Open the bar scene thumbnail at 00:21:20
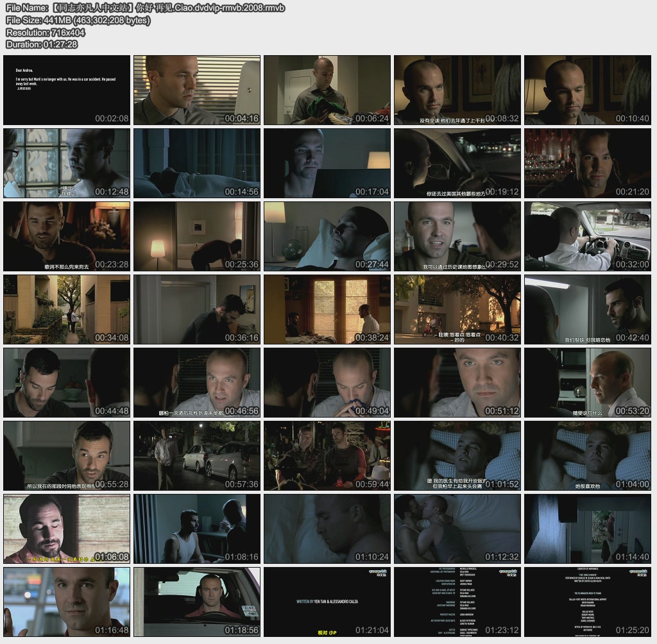657x644 pixels. [x=587, y=163]
